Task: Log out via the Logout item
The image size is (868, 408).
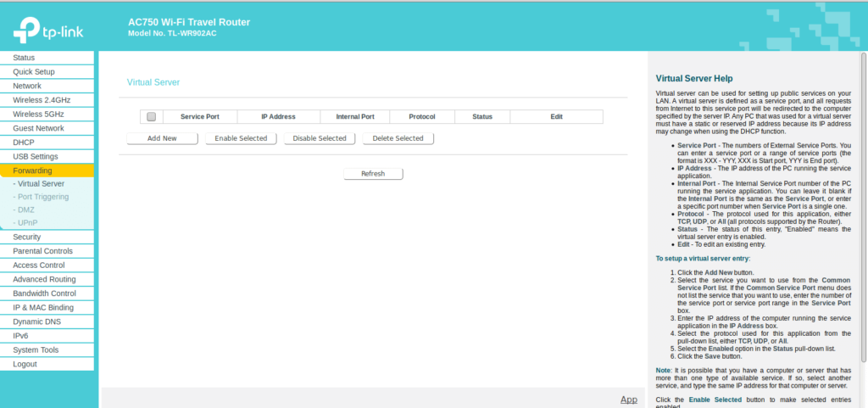Action: 25,364
